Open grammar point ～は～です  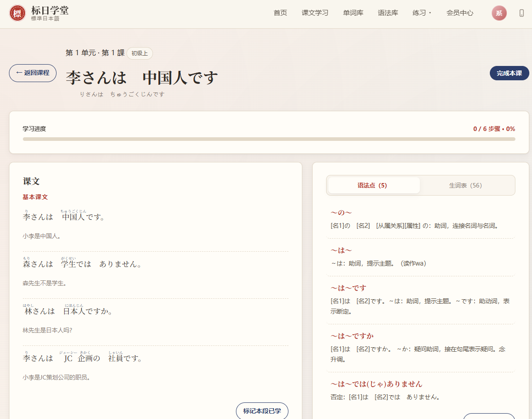coord(348,288)
